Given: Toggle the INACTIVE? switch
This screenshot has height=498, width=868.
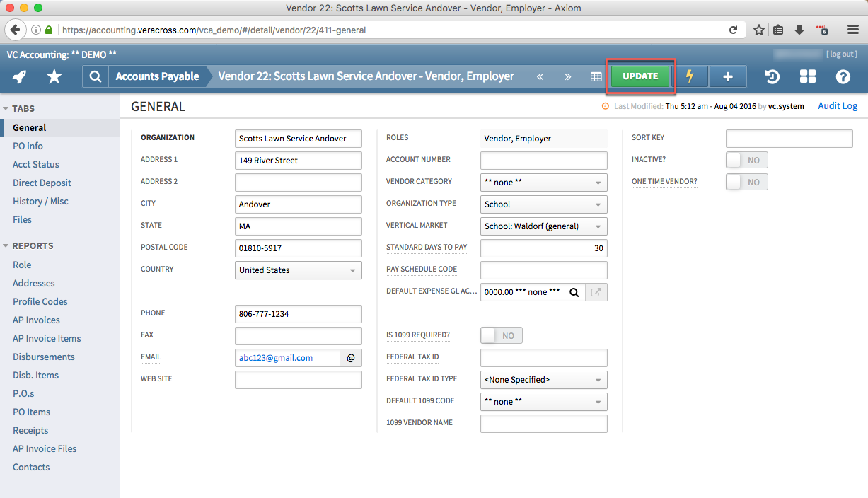Looking at the screenshot, I should [x=746, y=160].
